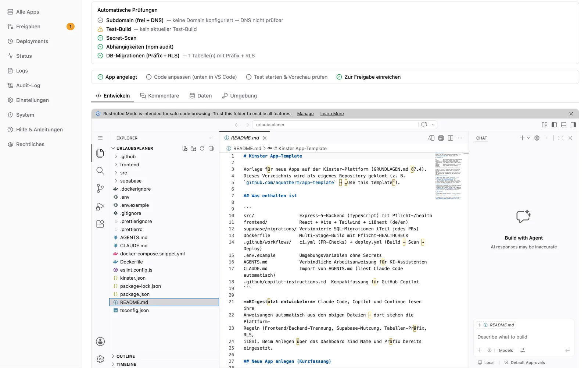
Task: Open editor more actions menu
Action: [460, 138]
